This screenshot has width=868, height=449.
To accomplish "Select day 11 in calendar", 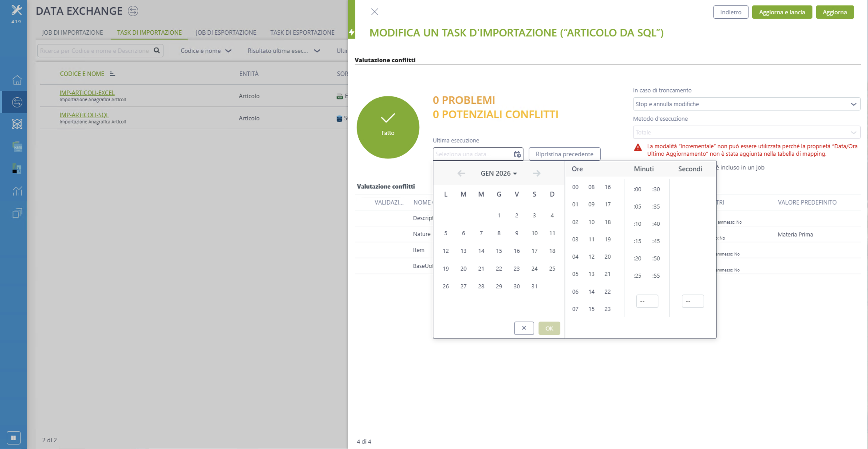I will click(552, 233).
